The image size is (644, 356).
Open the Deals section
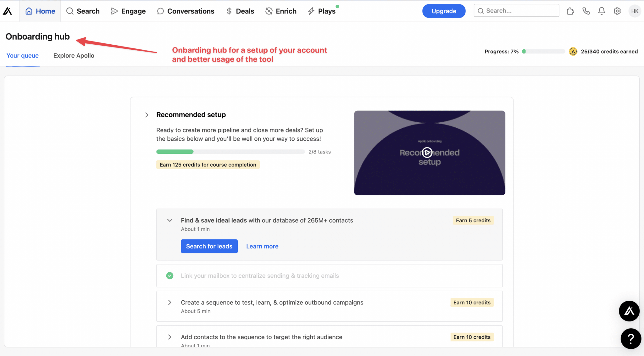(x=240, y=11)
